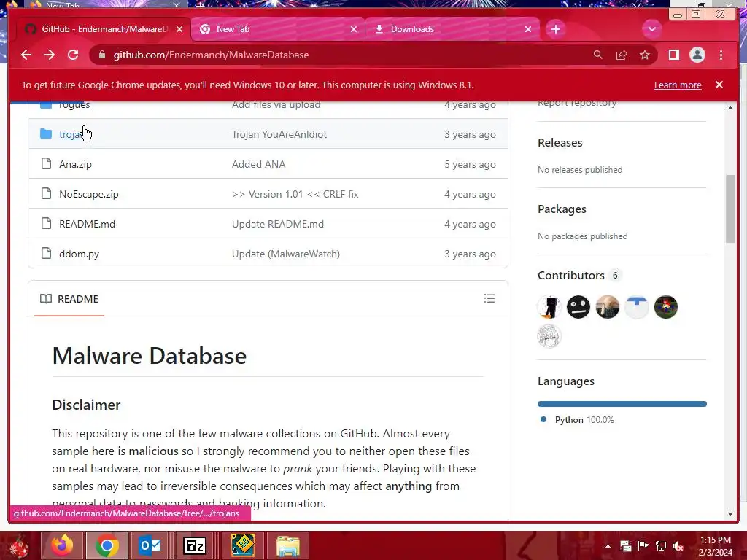Go back with the browser back arrow
747x560 pixels.
pyautogui.click(x=26, y=55)
